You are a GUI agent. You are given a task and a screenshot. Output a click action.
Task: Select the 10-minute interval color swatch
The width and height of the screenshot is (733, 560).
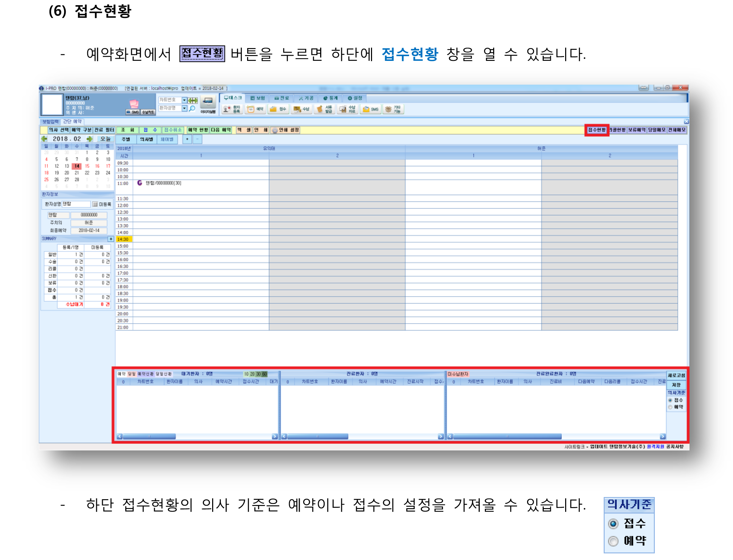(x=246, y=374)
